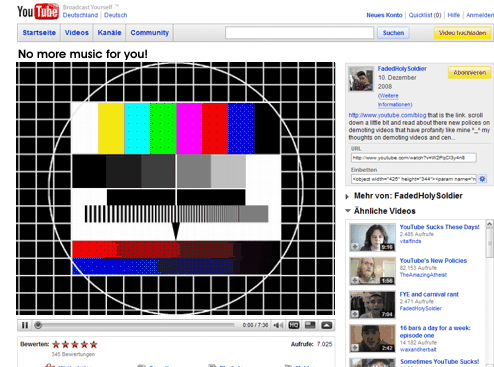Open embed customization gear icon
This screenshot has height=367, width=494.
click(482, 179)
